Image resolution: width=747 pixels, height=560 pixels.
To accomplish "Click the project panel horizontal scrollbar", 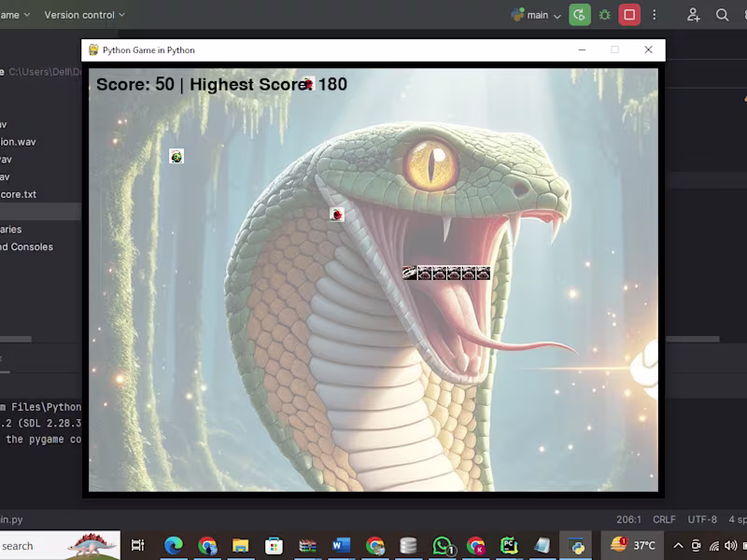I will [x=16, y=339].
